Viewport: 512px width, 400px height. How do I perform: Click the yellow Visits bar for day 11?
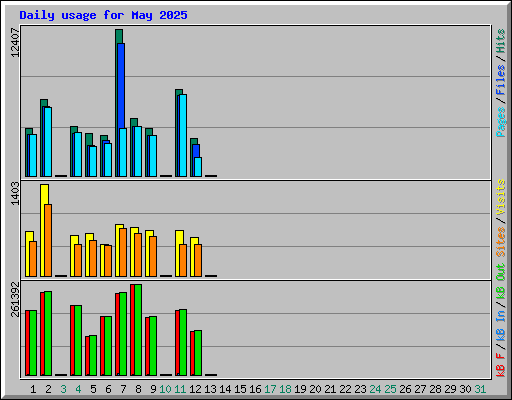[x=179, y=253]
